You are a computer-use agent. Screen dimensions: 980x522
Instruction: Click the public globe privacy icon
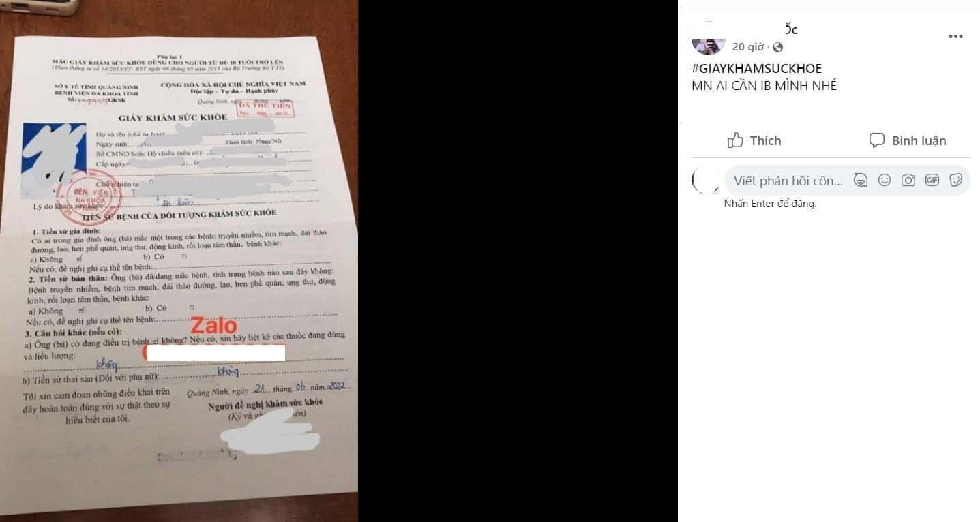[778, 47]
